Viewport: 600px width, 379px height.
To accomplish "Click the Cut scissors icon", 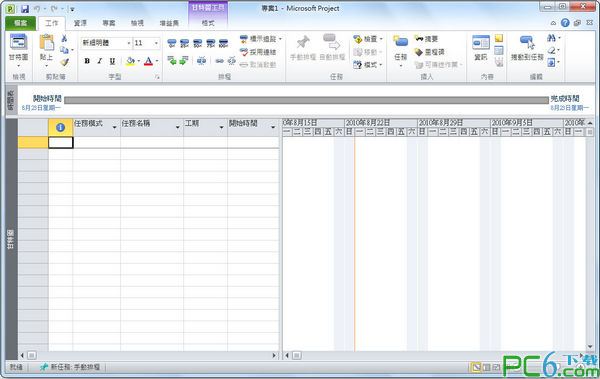I will point(64,38).
